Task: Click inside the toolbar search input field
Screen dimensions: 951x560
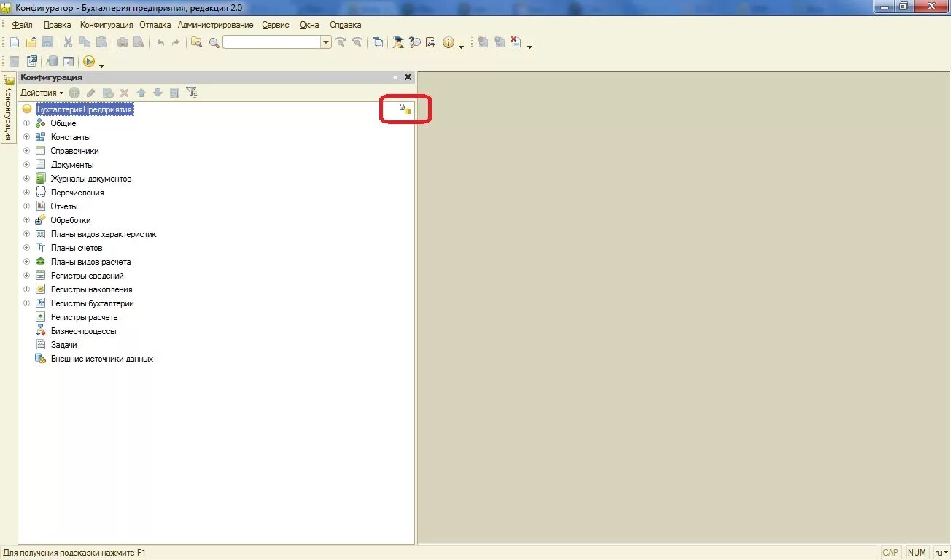Action: point(272,42)
